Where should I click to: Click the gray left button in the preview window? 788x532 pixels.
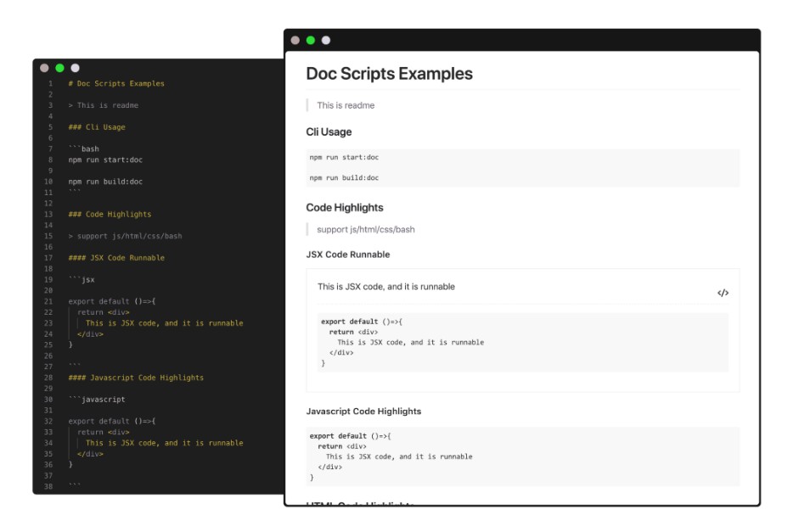(295, 40)
